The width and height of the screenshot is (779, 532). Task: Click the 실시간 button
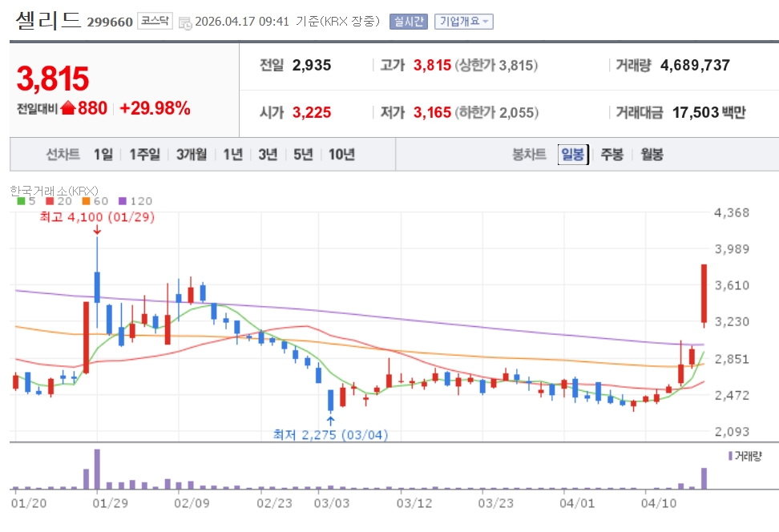(x=409, y=22)
